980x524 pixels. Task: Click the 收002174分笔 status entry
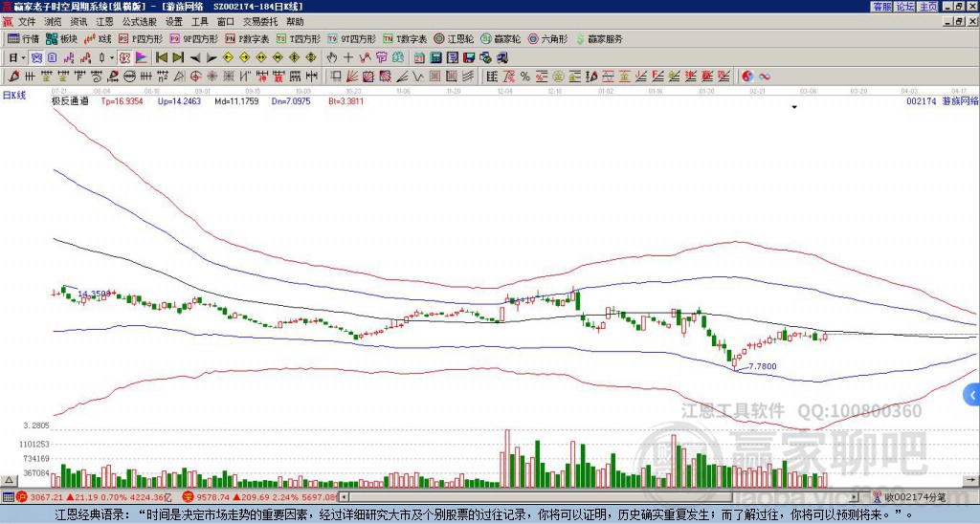[909, 497]
